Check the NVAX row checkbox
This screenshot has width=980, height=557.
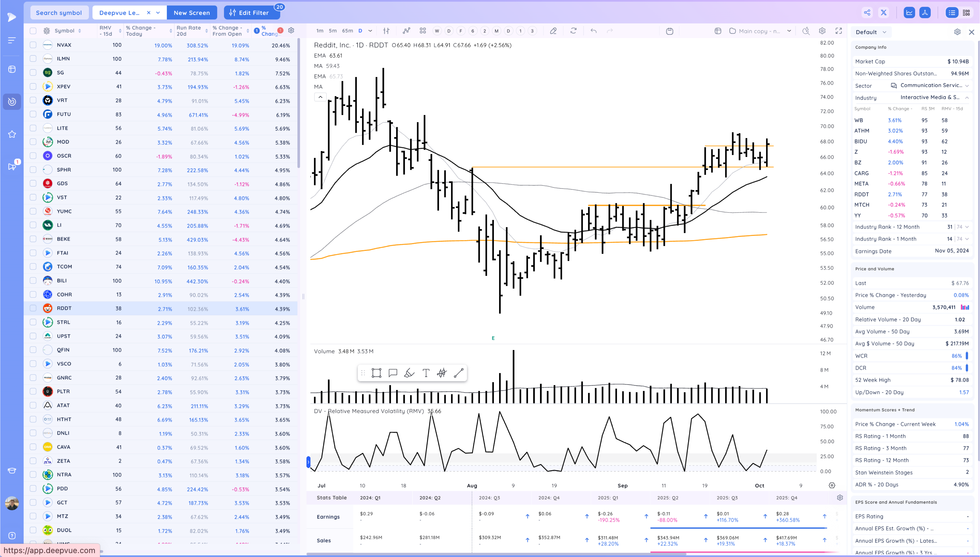(x=33, y=45)
